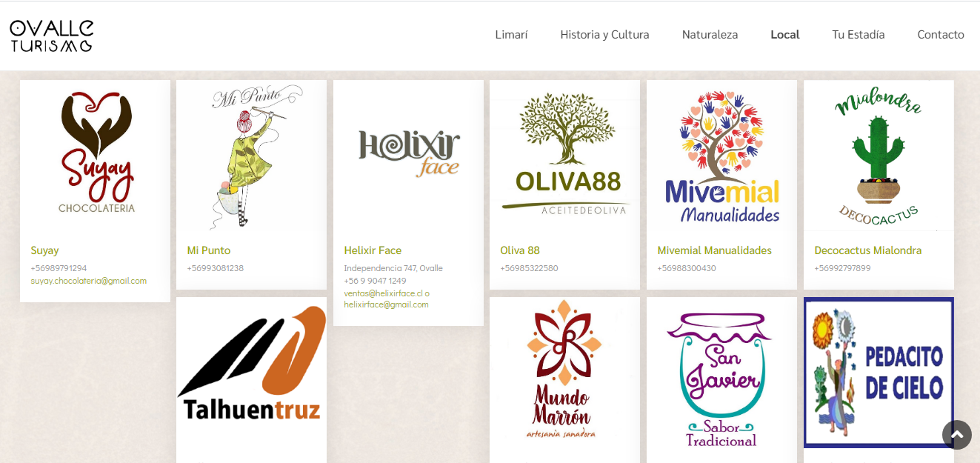Select the Mivemial Manualidades tree logo
Viewport: 980px width, 463px height.
click(x=721, y=156)
